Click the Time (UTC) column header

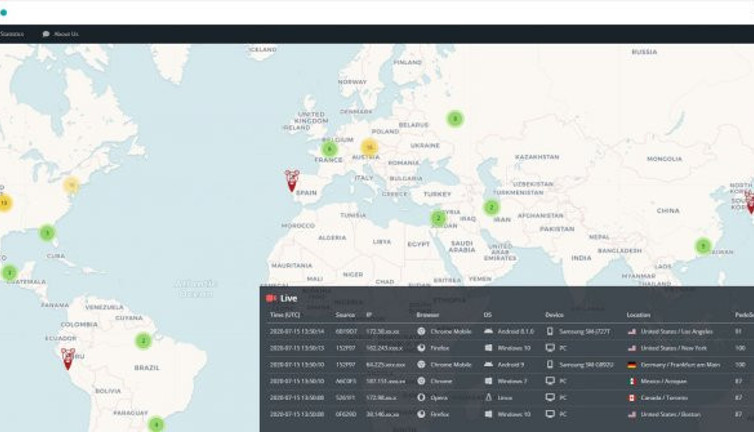(x=284, y=315)
